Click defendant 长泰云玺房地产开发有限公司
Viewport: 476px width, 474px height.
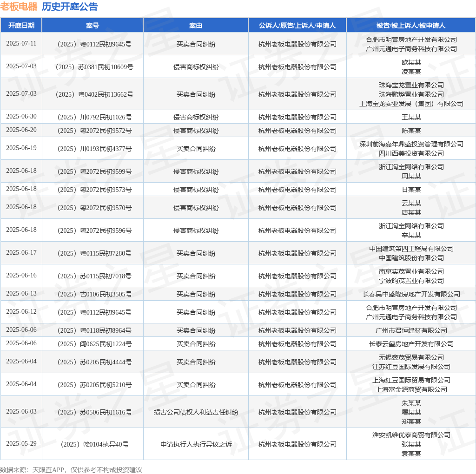click(411, 344)
